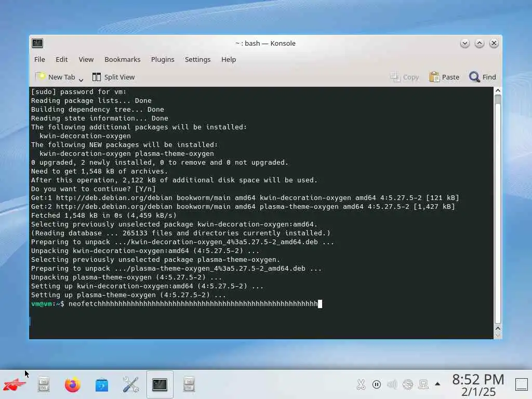Open the View menu
This screenshot has width=532, height=399.
click(x=86, y=59)
